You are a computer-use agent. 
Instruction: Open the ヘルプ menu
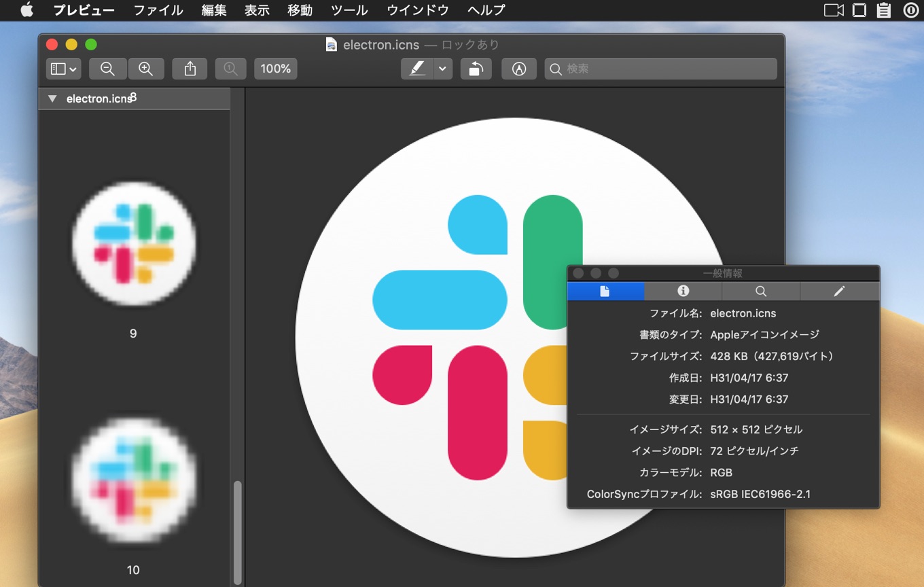point(486,10)
